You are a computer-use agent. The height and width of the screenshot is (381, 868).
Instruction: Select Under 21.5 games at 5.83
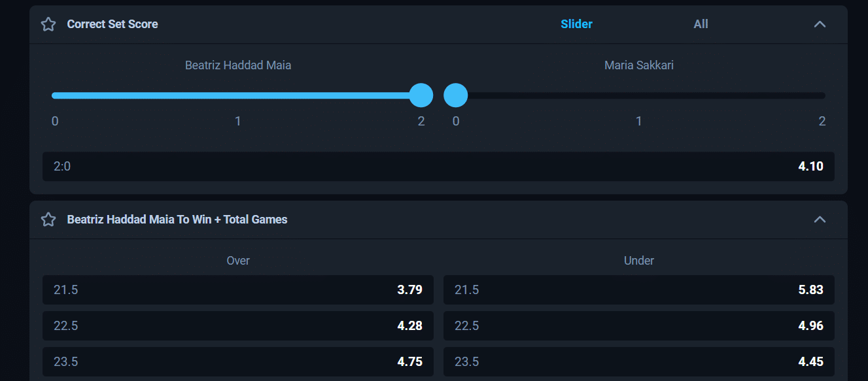pos(639,290)
